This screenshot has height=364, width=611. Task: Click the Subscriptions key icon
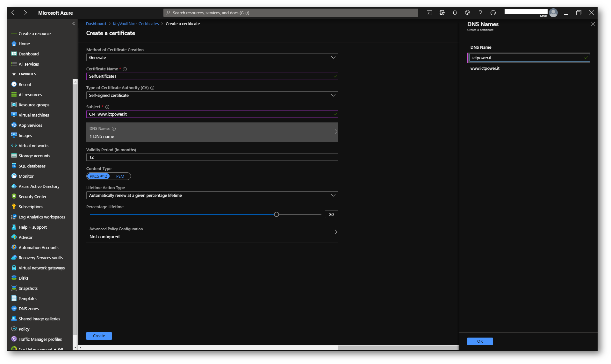click(14, 207)
